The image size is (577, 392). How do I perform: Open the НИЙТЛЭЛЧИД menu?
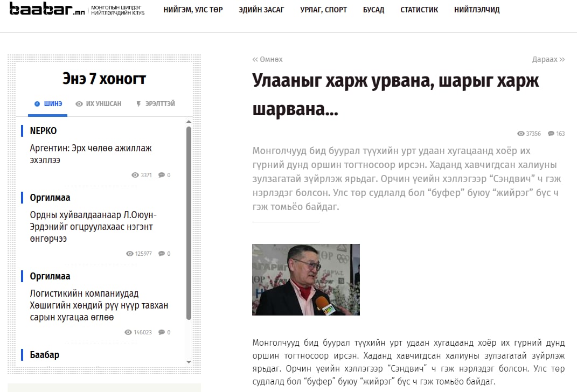(477, 10)
